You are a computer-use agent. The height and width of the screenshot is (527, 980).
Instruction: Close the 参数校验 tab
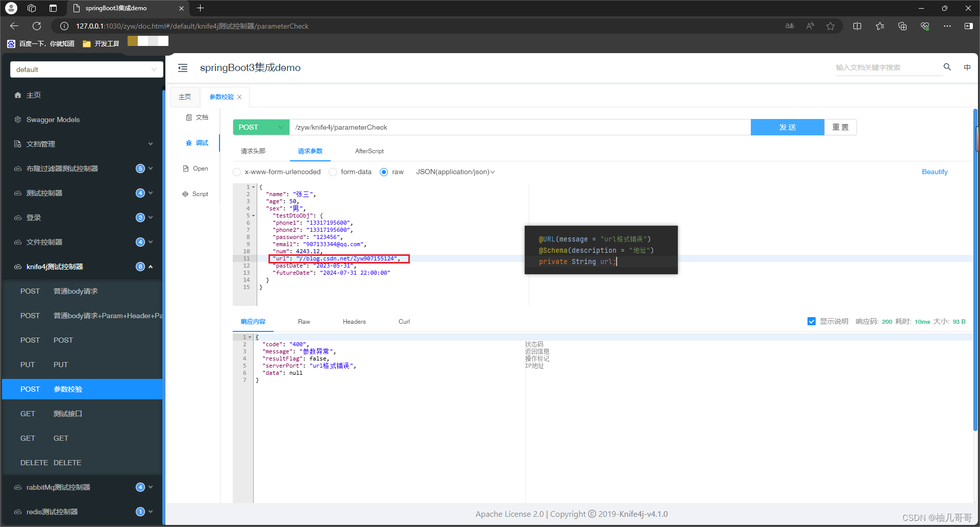[239, 97]
